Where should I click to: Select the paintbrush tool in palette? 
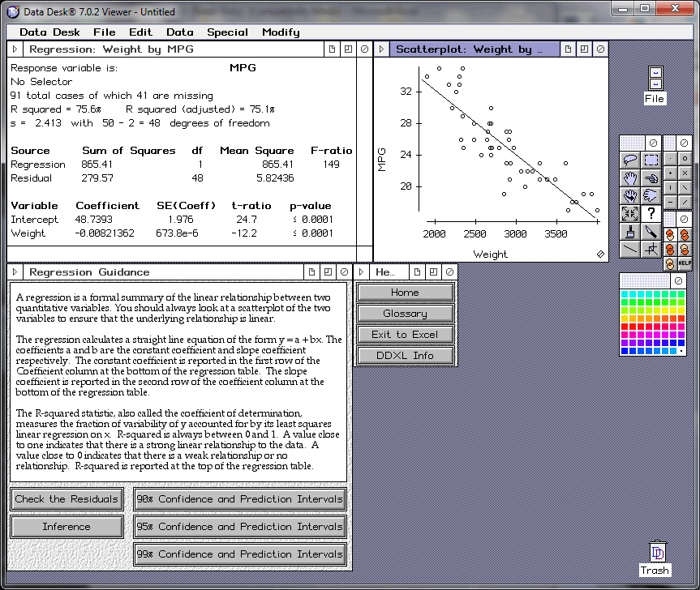[x=630, y=232]
